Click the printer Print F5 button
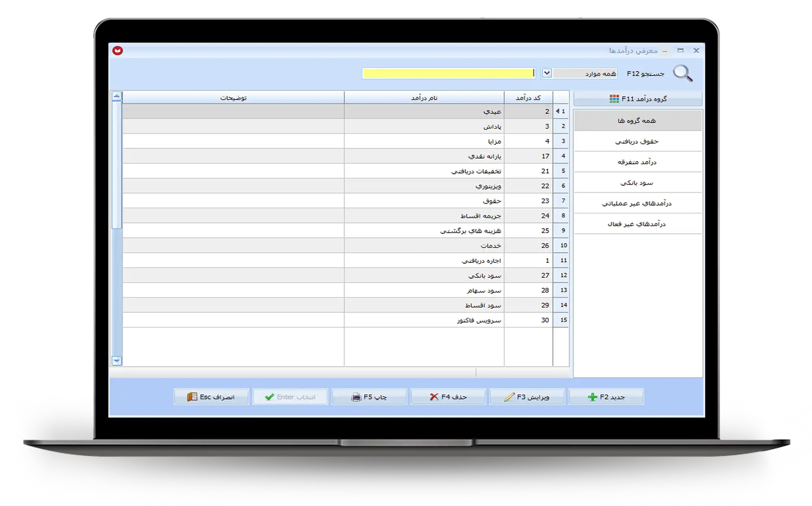The height and width of the screenshot is (506, 812). click(x=369, y=397)
